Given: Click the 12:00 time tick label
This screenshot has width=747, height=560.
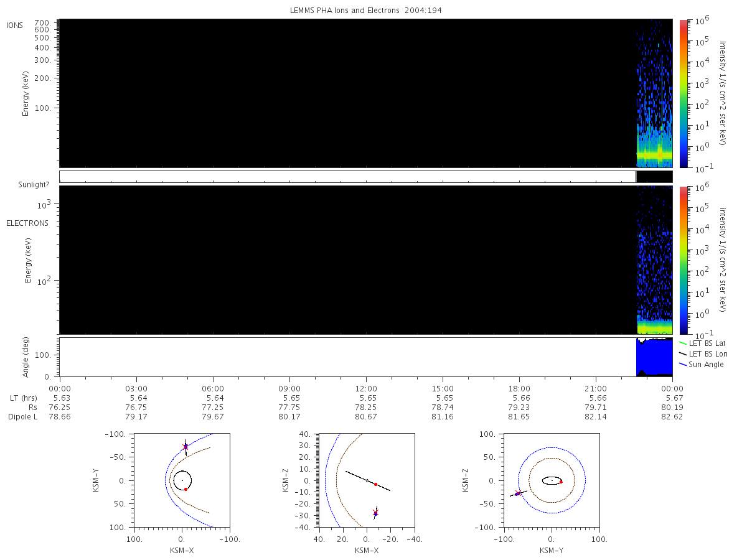Looking at the screenshot, I should (366, 388).
